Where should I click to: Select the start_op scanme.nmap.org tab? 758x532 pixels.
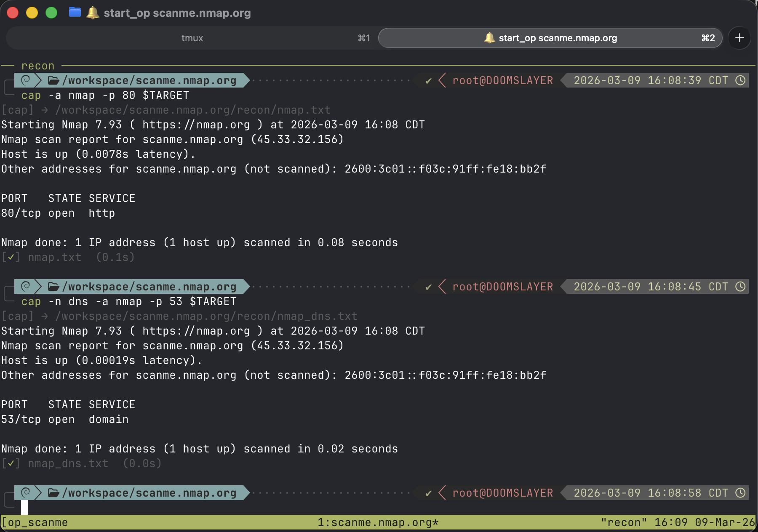[557, 38]
